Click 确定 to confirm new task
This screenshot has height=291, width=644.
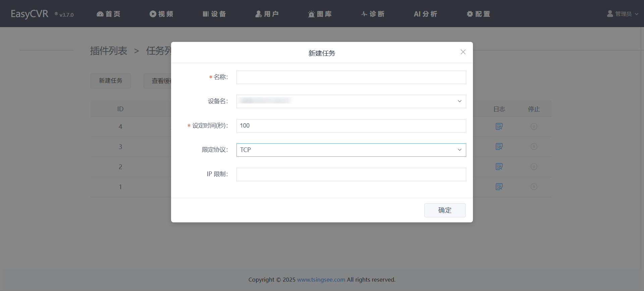445,210
